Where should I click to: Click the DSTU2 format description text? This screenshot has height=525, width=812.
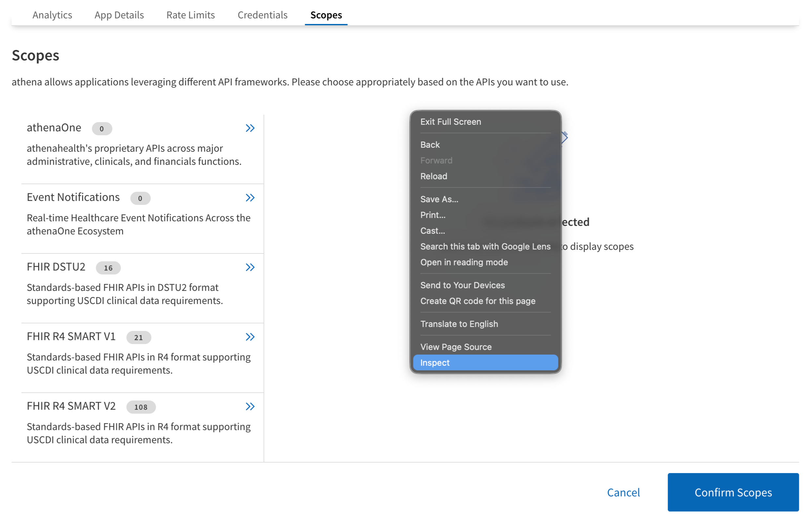click(x=125, y=294)
